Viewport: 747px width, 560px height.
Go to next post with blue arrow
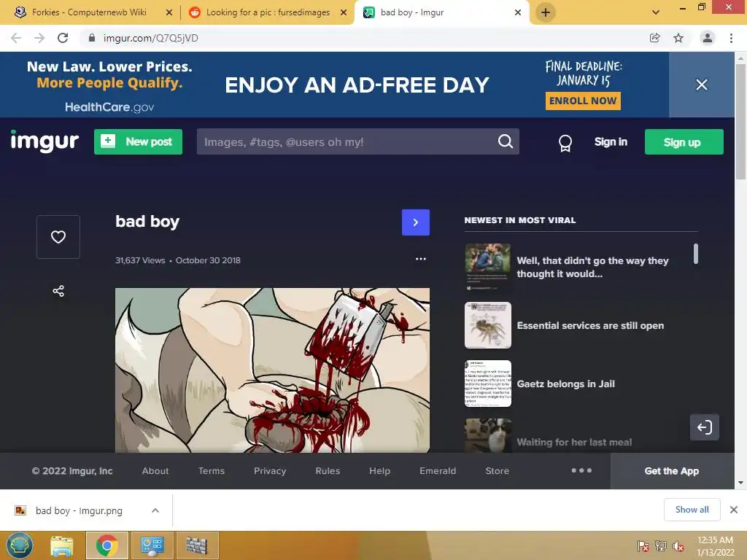click(415, 222)
